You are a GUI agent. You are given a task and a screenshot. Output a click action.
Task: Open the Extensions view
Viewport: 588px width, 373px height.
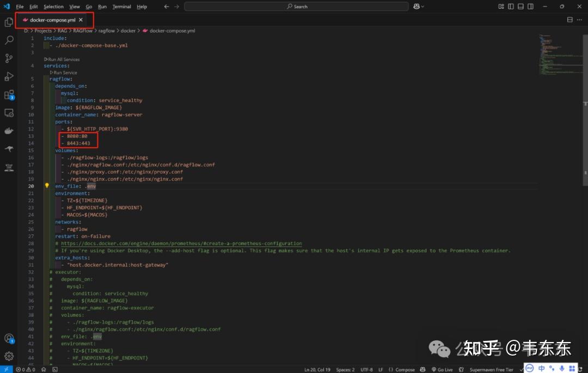9,95
